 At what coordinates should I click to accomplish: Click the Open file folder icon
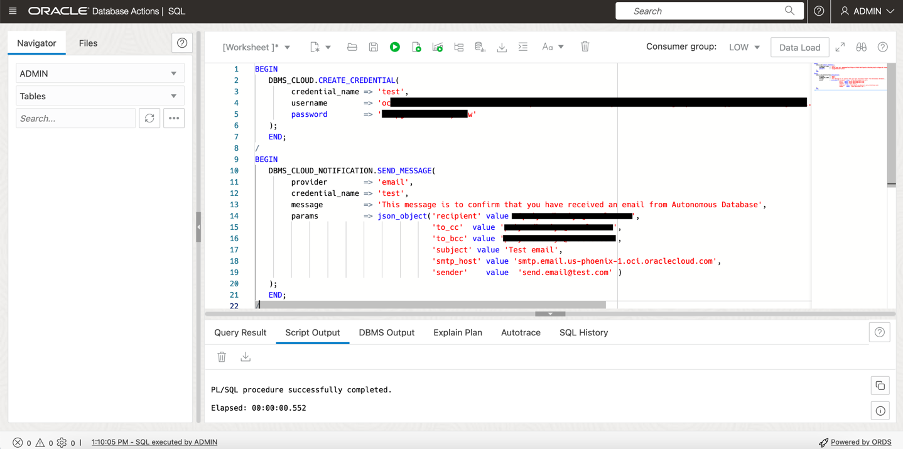352,47
